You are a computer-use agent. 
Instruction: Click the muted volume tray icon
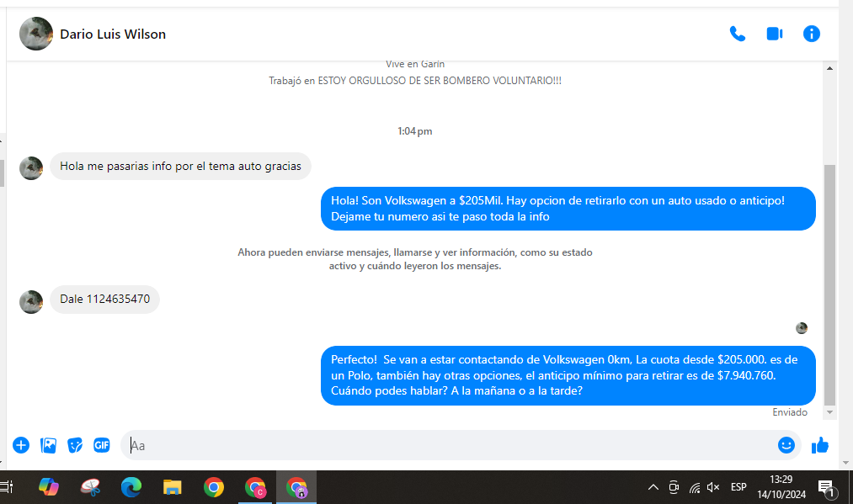(x=713, y=487)
